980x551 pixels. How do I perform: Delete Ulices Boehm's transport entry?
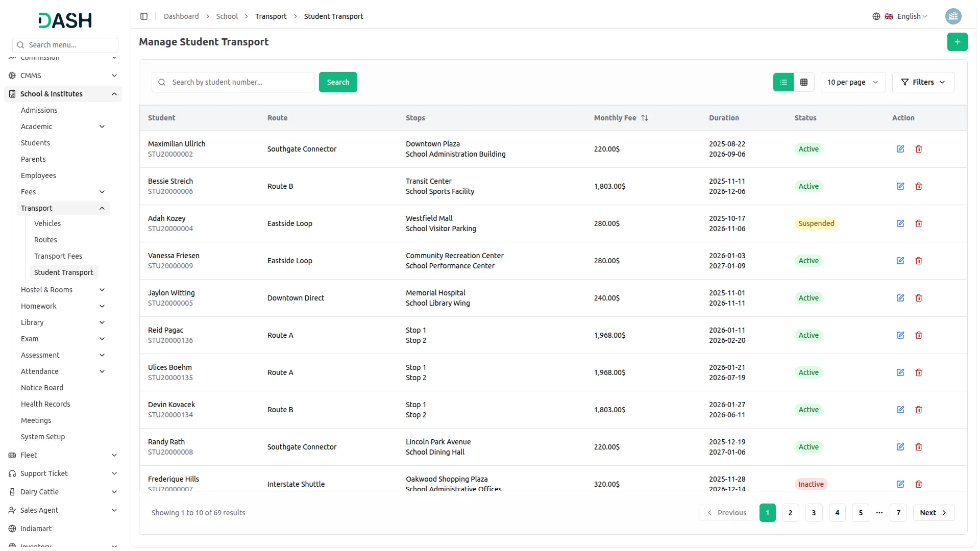918,372
